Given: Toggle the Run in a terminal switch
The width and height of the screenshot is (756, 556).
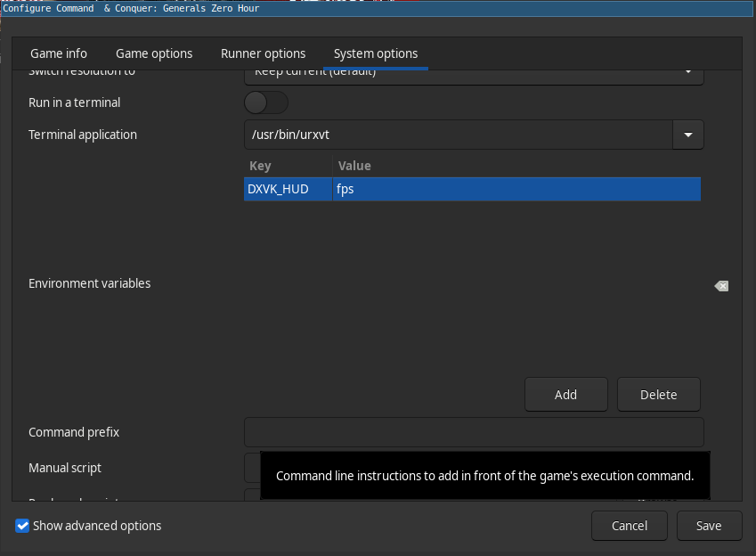Looking at the screenshot, I should tap(266, 102).
